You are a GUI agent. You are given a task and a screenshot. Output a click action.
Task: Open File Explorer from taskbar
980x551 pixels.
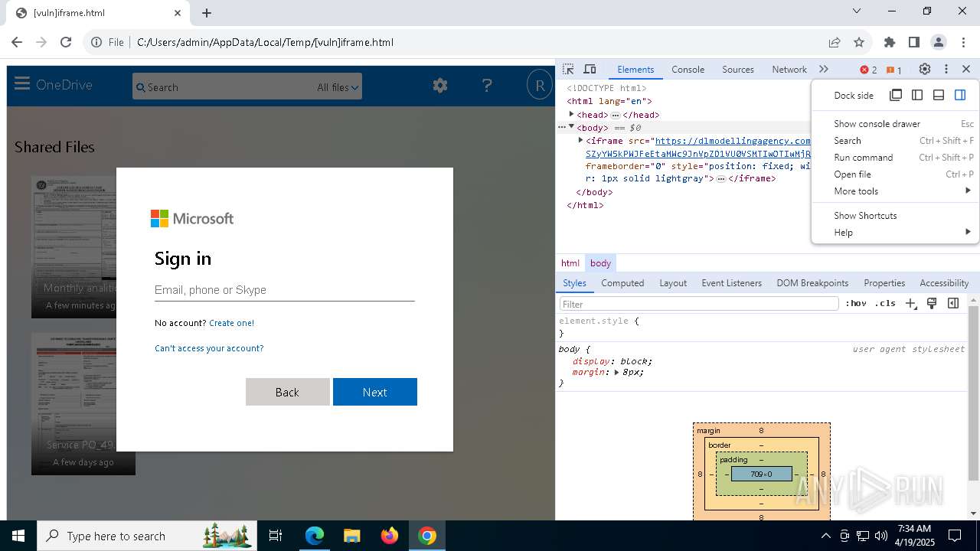click(351, 536)
